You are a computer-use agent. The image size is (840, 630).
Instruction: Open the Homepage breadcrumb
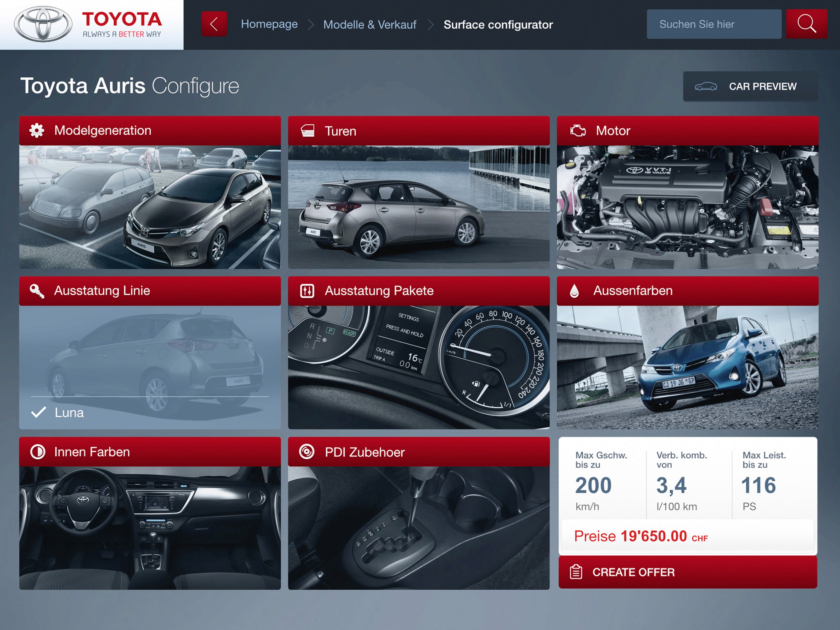point(269,24)
